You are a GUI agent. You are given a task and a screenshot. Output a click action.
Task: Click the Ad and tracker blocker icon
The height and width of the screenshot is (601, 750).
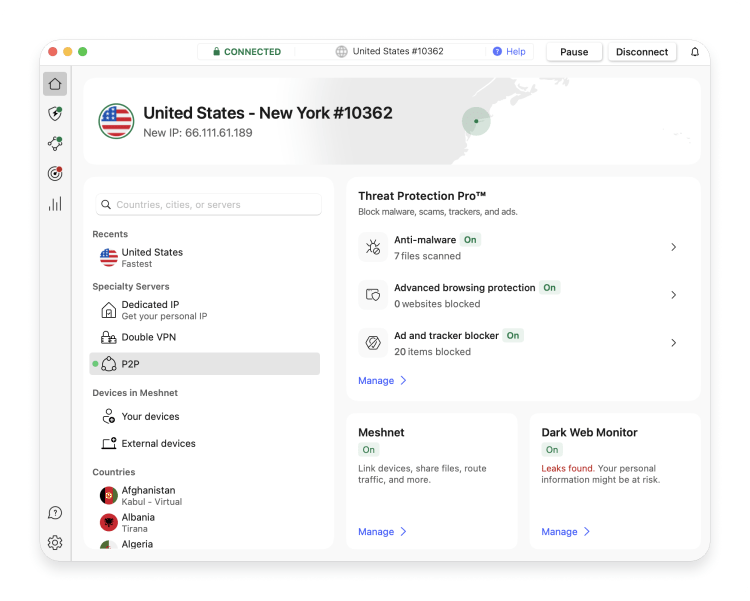(373, 343)
